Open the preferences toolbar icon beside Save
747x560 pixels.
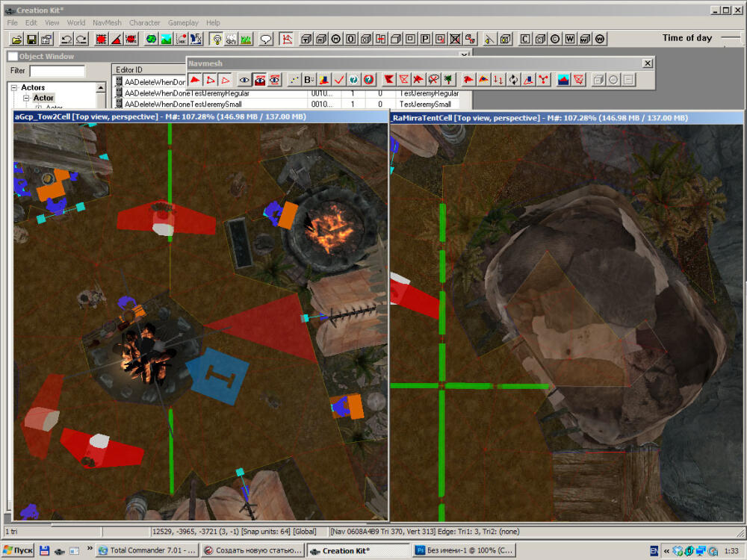pyautogui.click(x=46, y=39)
